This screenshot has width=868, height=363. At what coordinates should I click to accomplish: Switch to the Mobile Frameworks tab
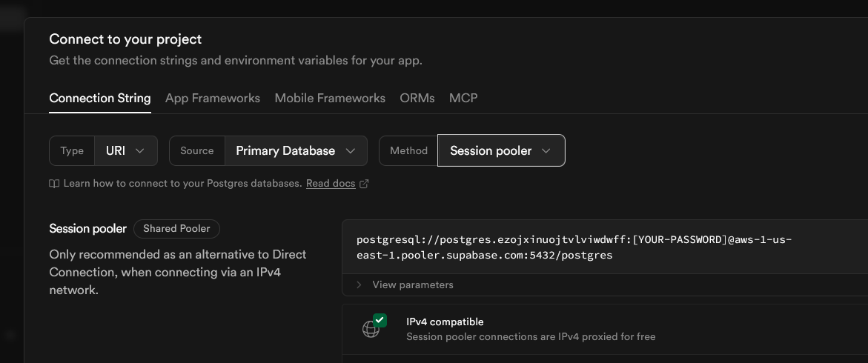330,98
